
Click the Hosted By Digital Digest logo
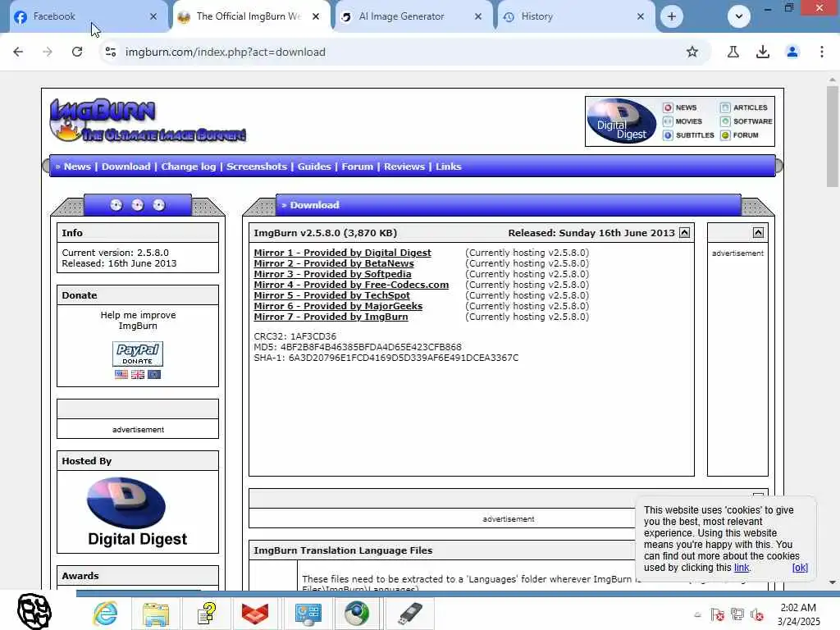(x=138, y=512)
